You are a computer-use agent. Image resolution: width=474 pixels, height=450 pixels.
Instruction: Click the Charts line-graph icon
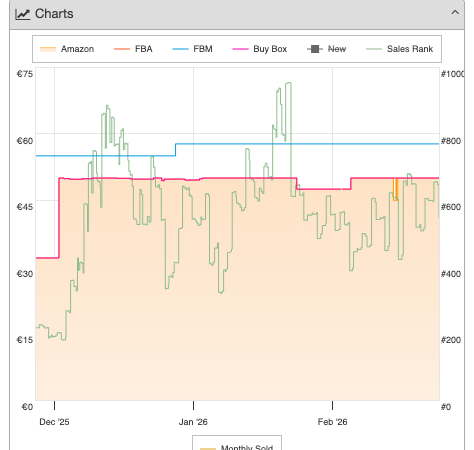[x=23, y=14]
